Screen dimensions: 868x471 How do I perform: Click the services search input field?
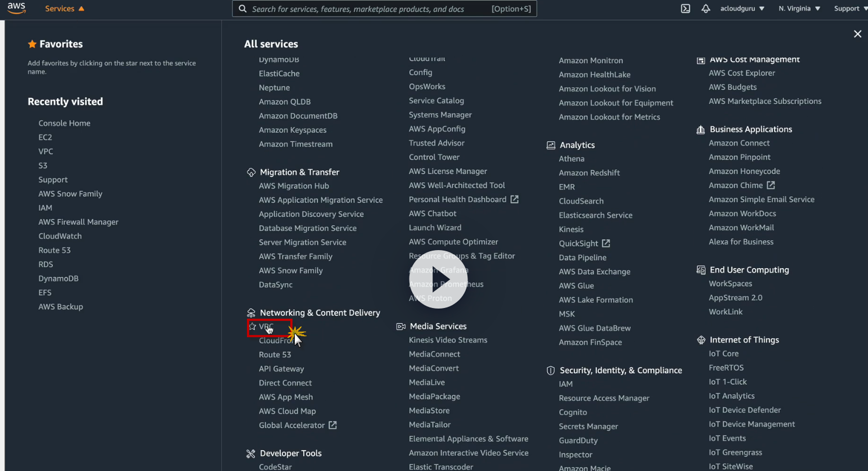[x=385, y=8]
